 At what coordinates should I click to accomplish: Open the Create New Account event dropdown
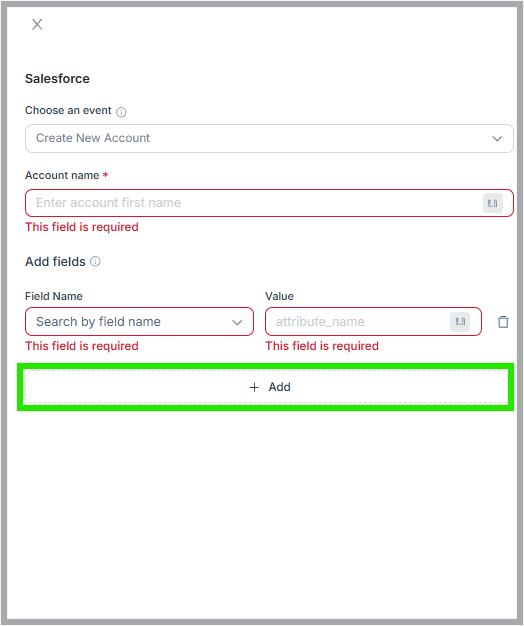[x=269, y=138]
